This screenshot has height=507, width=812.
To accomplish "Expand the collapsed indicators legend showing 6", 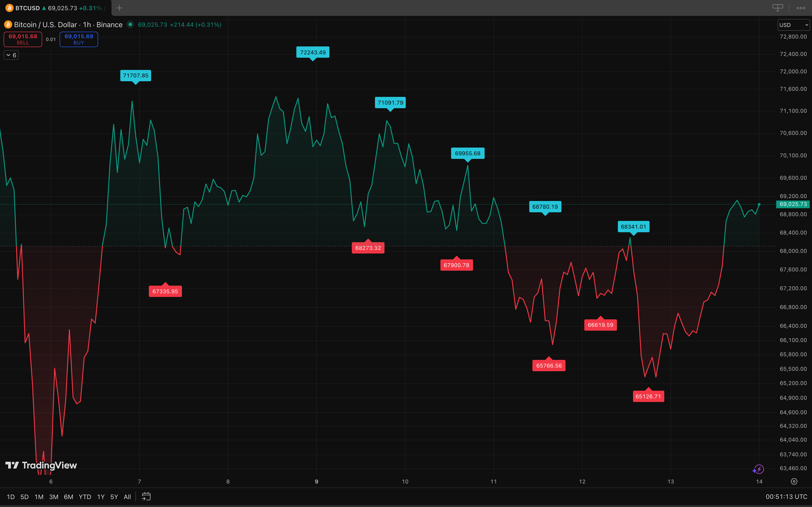I will tap(11, 55).
